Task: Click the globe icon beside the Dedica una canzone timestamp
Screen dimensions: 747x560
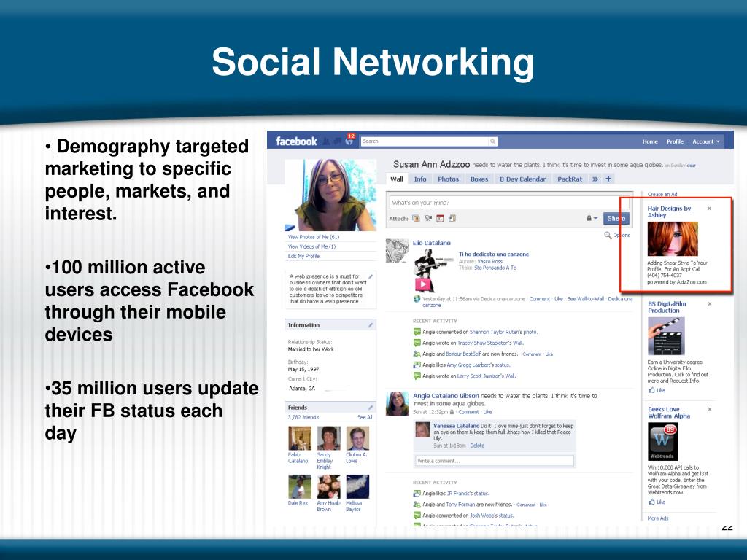Action: point(417,298)
